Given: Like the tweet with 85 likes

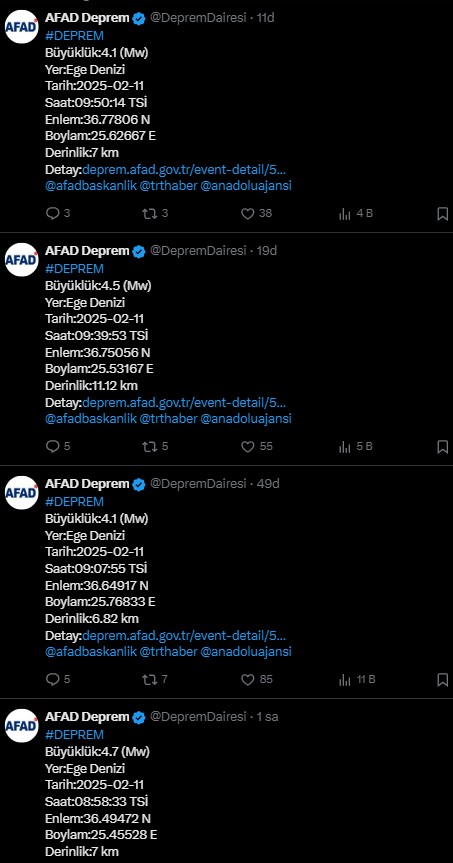Looking at the screenshot, I should tap(256, 679).
